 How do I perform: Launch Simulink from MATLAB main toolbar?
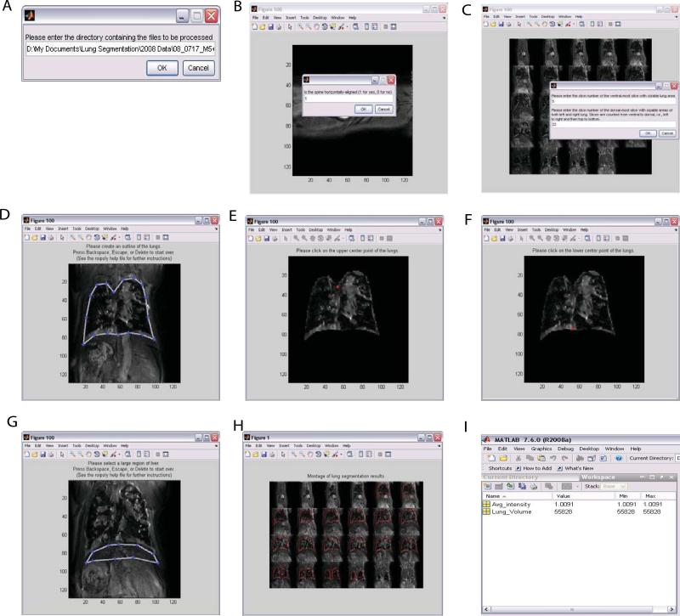[580, 458]
